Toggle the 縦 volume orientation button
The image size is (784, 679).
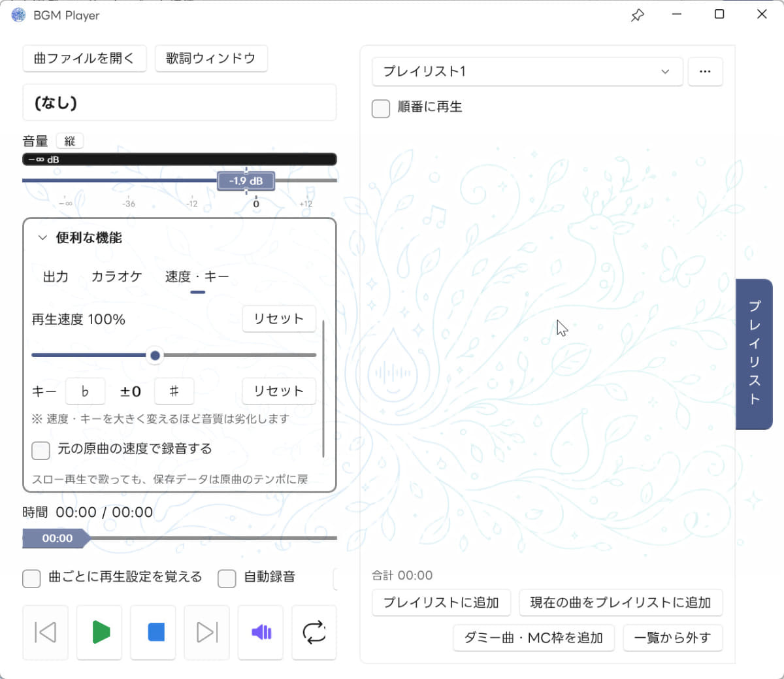point(70,141)
